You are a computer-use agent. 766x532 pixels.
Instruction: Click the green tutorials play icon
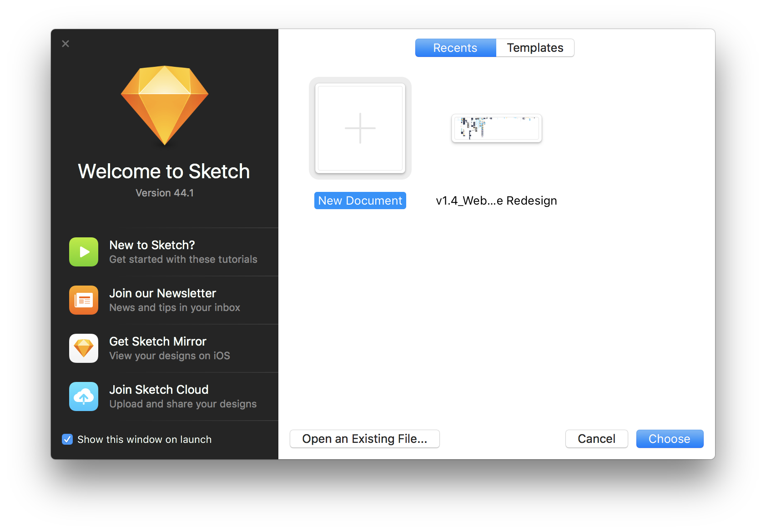pos(84,252)
